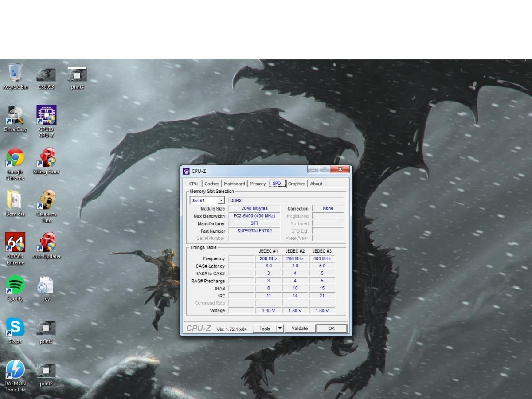Select the print2 desktop file icon

[x=46, y=375]
